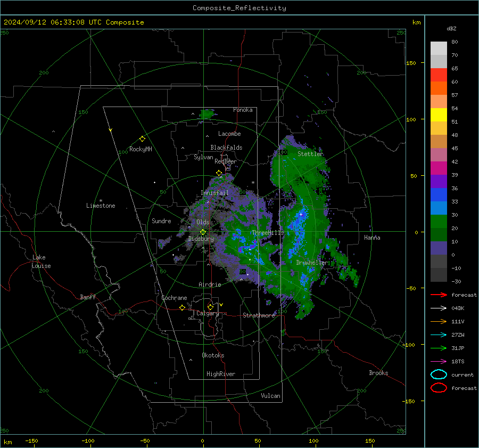
Task: Click the Lake Louise label
Action: tap(41, 262)
